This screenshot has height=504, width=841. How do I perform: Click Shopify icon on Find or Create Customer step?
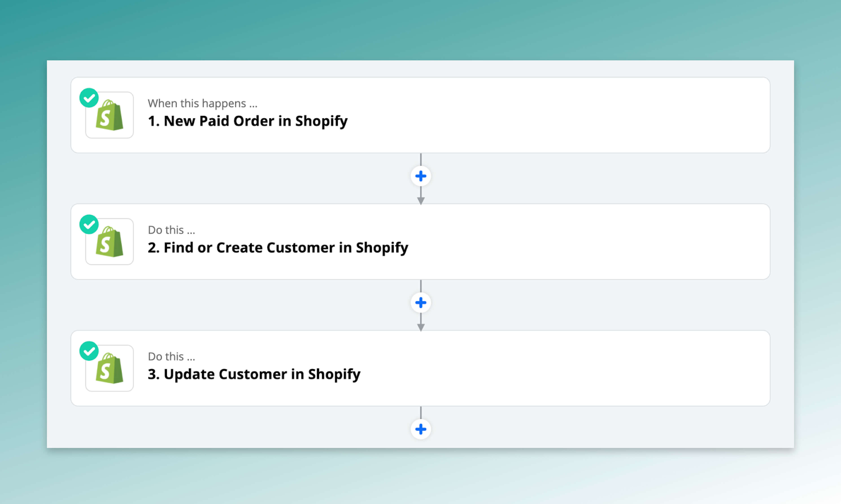pos(109,242)
